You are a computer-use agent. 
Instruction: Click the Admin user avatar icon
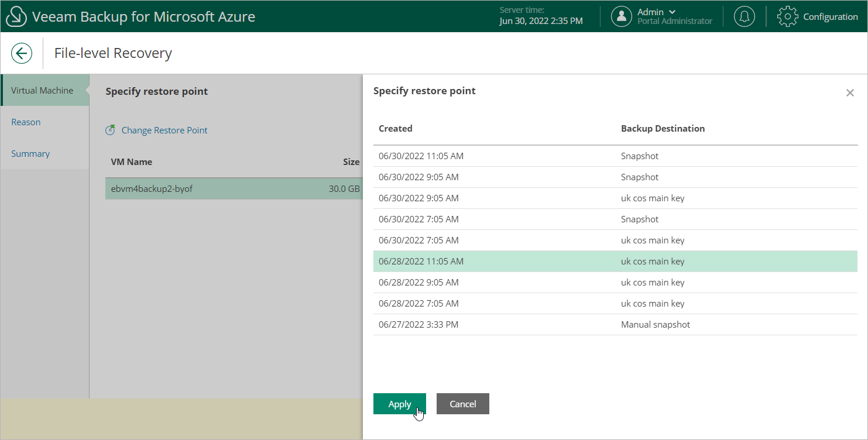pyautogui.click(x=621, y=16)
